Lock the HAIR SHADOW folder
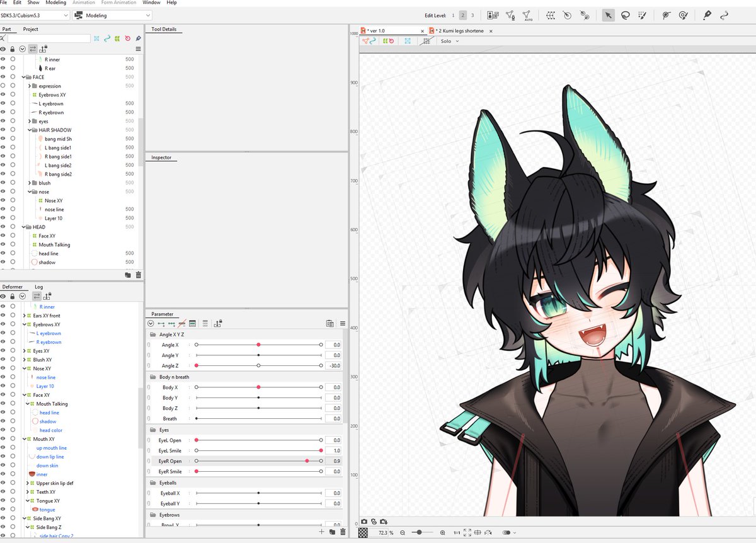Image resolution: width=756 pixels, height=543 pixels. (x=13, y=130)
